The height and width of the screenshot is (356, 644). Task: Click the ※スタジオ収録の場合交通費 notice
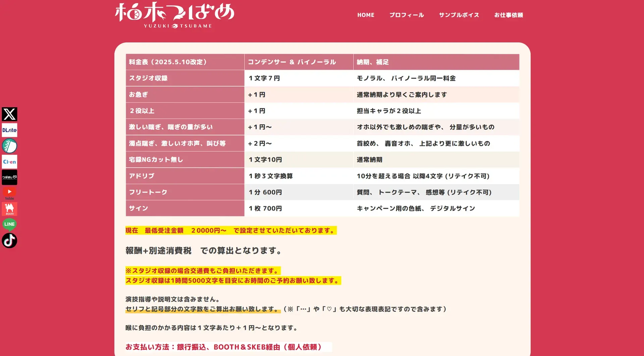click(x=203, y=271)
